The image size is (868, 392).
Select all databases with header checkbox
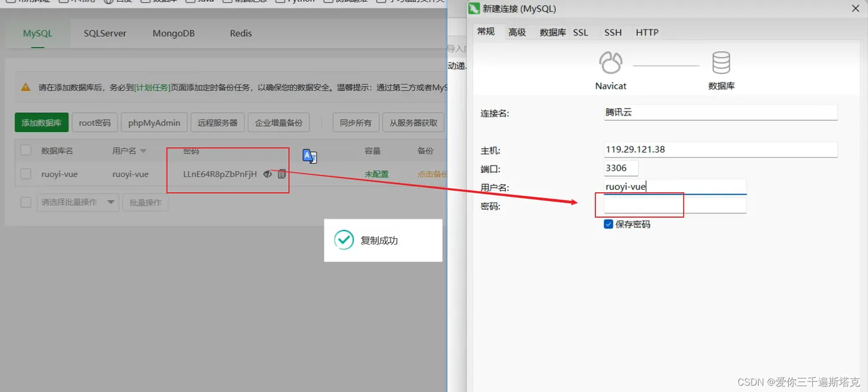point(26,150)
